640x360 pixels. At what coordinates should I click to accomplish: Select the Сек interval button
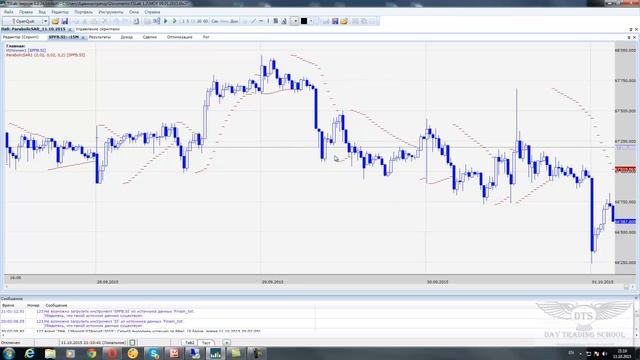[215, 21]
